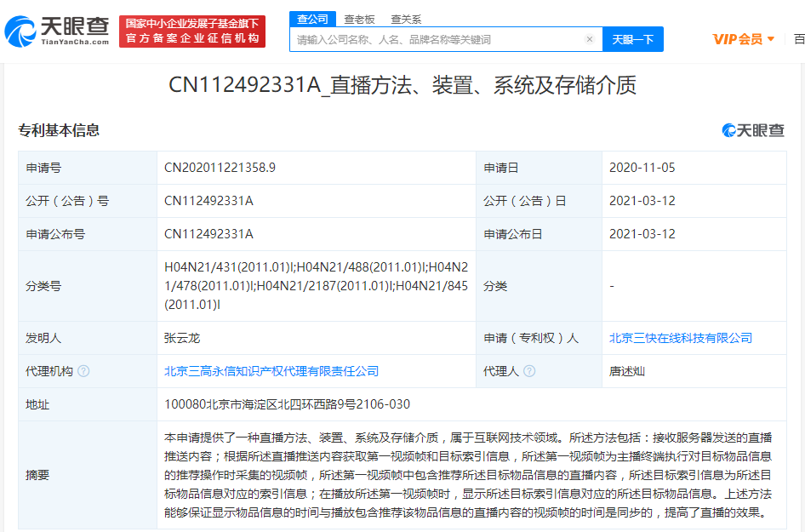Open the 北京三高永信知识产权代理有限责任公司 agency link
The image size is (805, 532).
(x=271, y=371)
